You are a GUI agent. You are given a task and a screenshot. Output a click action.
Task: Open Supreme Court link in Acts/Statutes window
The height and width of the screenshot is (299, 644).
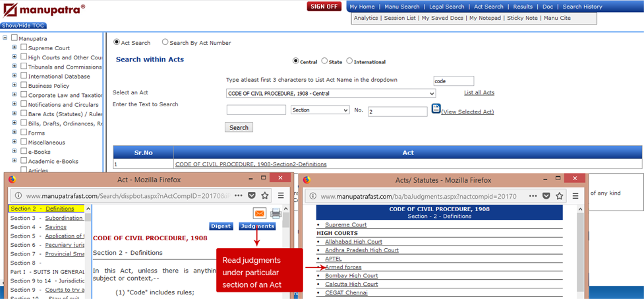(346, 224)
